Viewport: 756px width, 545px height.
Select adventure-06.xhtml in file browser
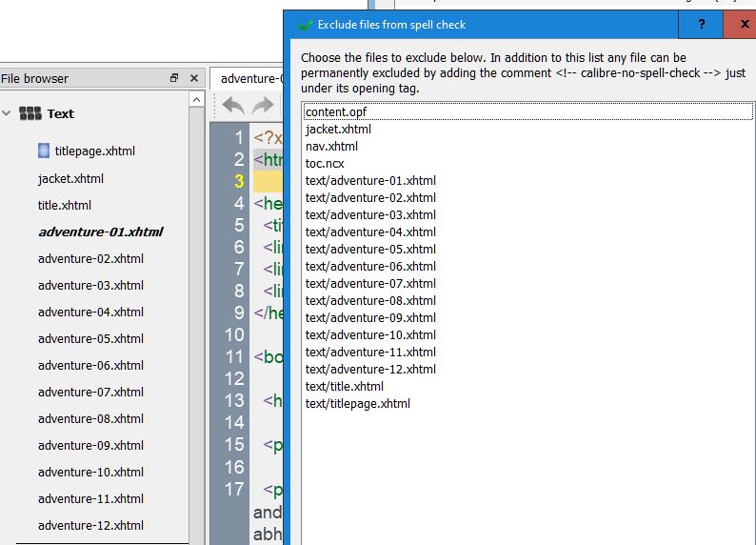coord(90,366)
